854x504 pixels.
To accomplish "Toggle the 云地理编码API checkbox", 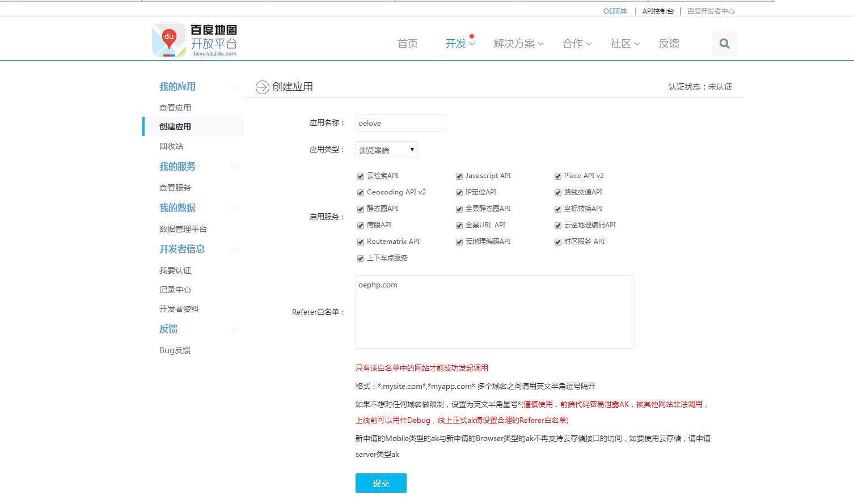I will pyautogui.click(x=459, y=242).
